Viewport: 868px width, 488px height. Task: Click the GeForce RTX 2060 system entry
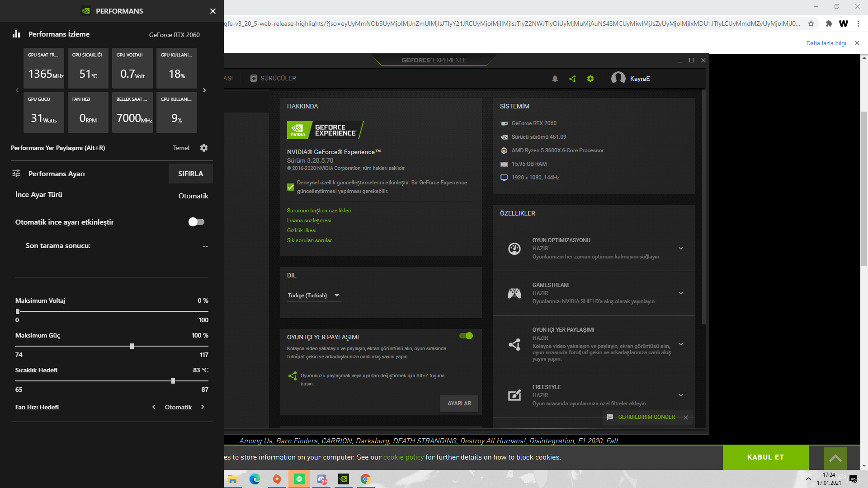tap(534, 123)
